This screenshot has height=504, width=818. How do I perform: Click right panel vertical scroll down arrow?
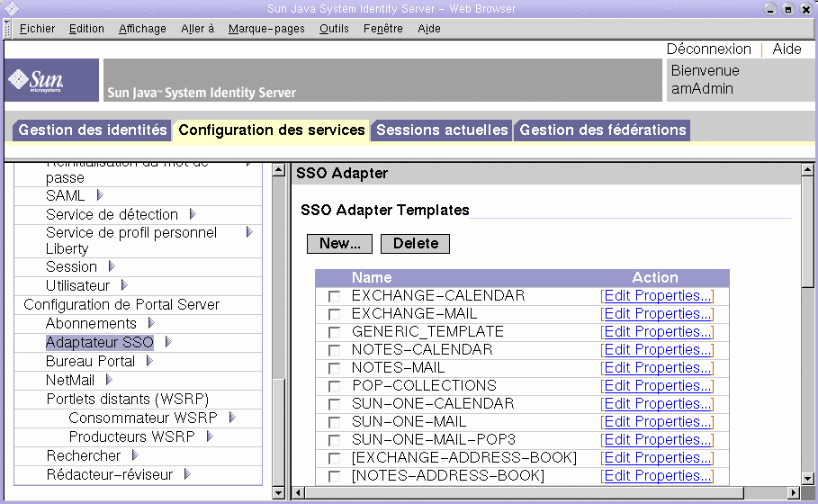click(x=807, y=478)
